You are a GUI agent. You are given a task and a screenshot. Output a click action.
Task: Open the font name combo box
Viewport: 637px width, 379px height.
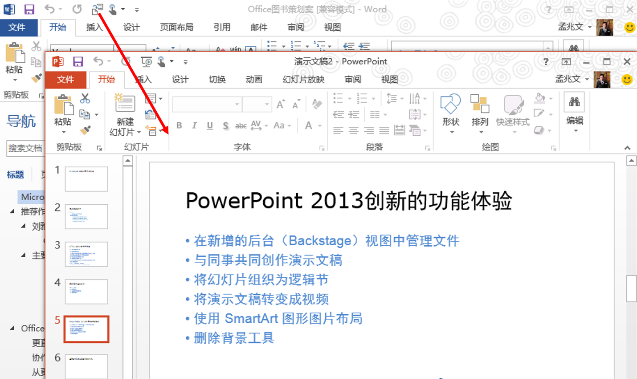pyautogui.click(x=206, y=104)
